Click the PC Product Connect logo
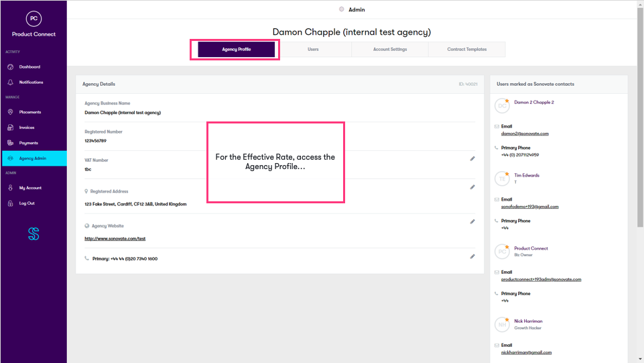 pyautogui.click(x=34, y=19)
